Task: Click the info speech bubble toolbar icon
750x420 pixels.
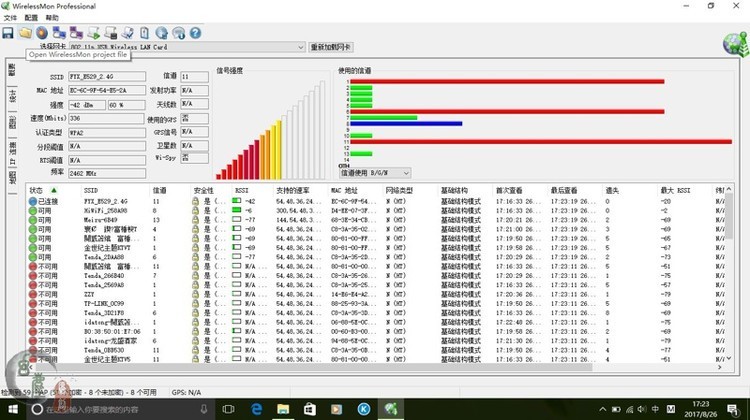Action: click(179, 33)
